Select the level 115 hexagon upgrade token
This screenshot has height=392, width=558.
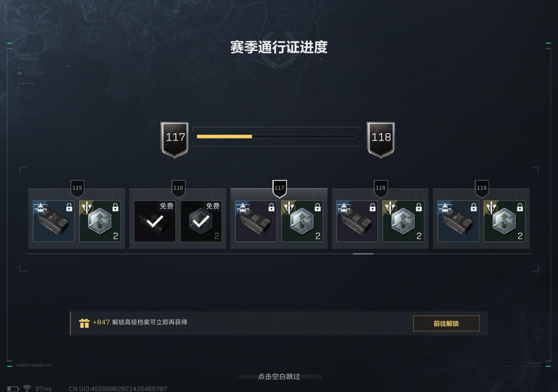[x=100, y=221]
